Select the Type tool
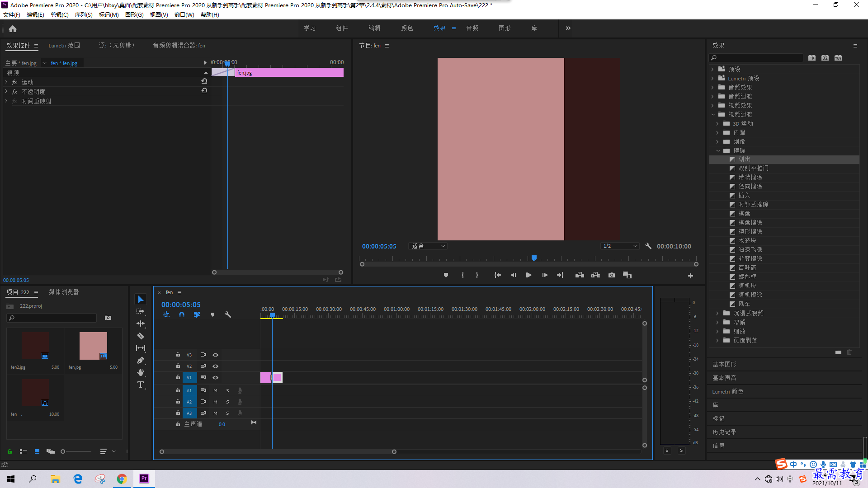The height and width of the screenshot is (488, 868). pos(141,385)
